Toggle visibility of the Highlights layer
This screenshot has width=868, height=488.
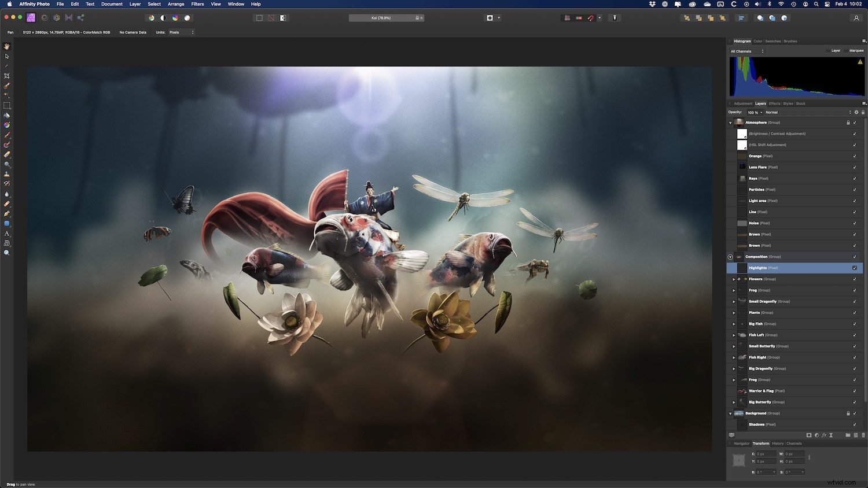(855, 268)
